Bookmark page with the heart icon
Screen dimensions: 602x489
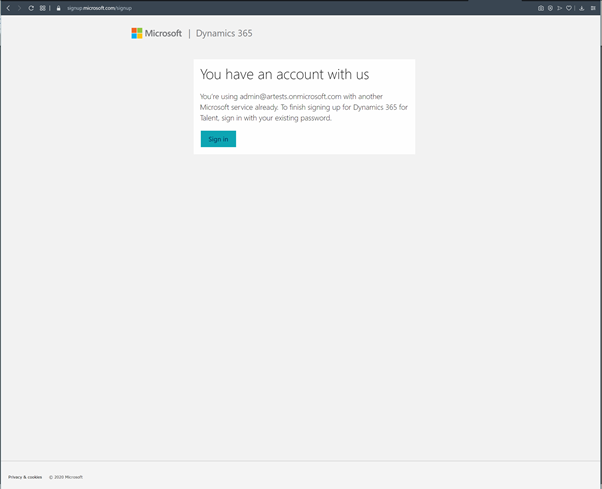tap(570, 8)
